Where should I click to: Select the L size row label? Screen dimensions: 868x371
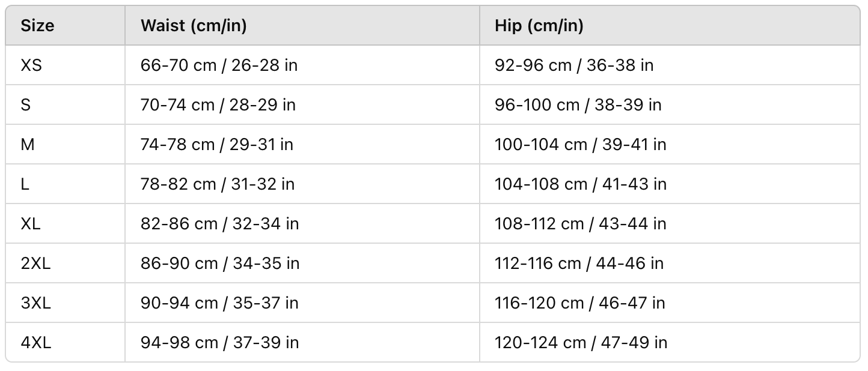click(x=25, y=184)
